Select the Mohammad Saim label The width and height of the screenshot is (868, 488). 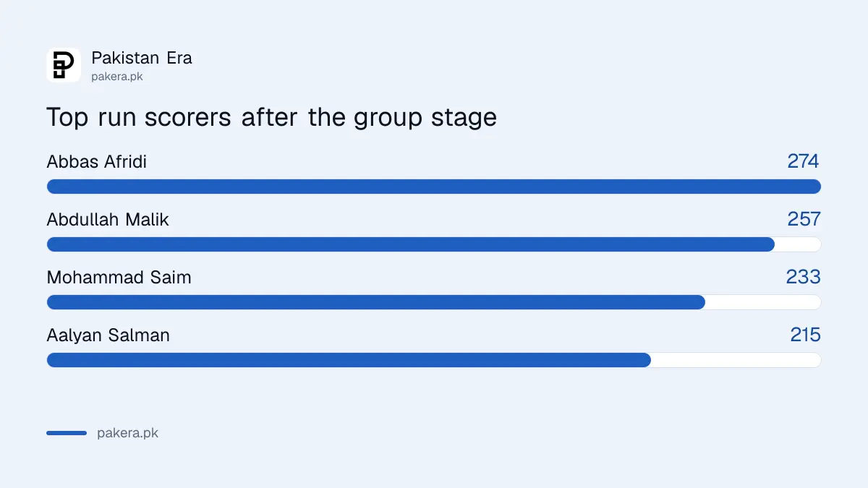click(x=119, y=277)
